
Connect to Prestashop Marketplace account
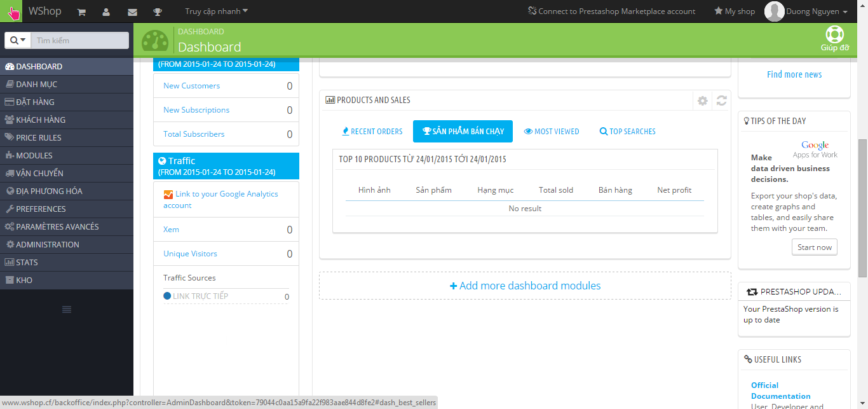pos(612,11)
